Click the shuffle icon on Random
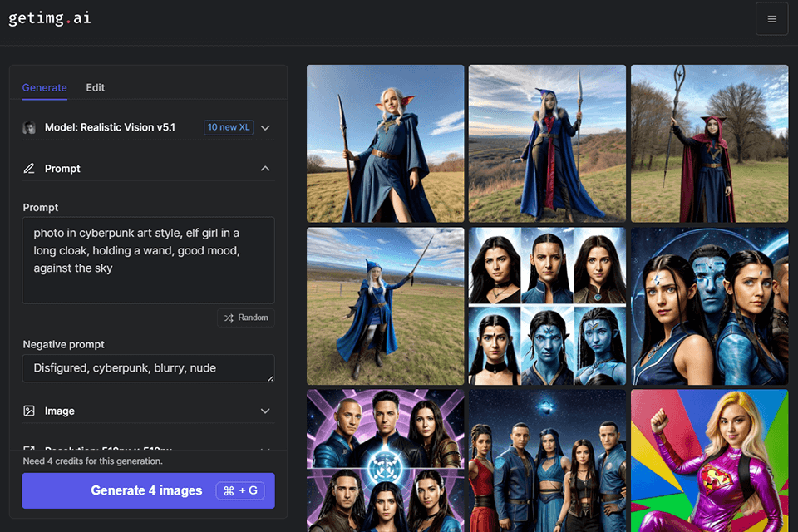The image size is (798, 532). pos(229,318)
